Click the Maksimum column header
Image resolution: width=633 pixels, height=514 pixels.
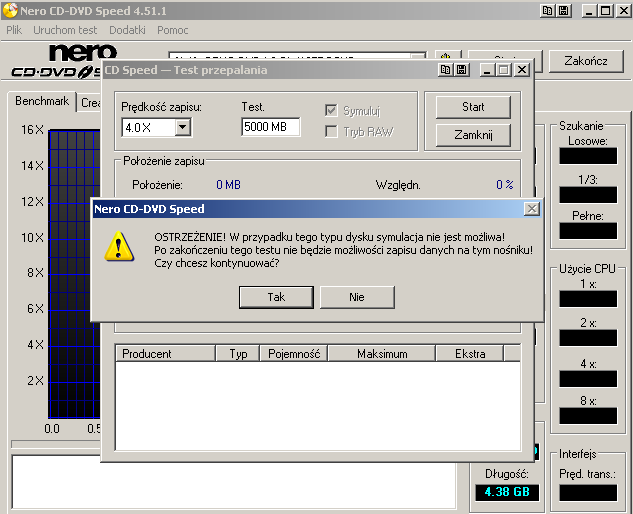382,354
